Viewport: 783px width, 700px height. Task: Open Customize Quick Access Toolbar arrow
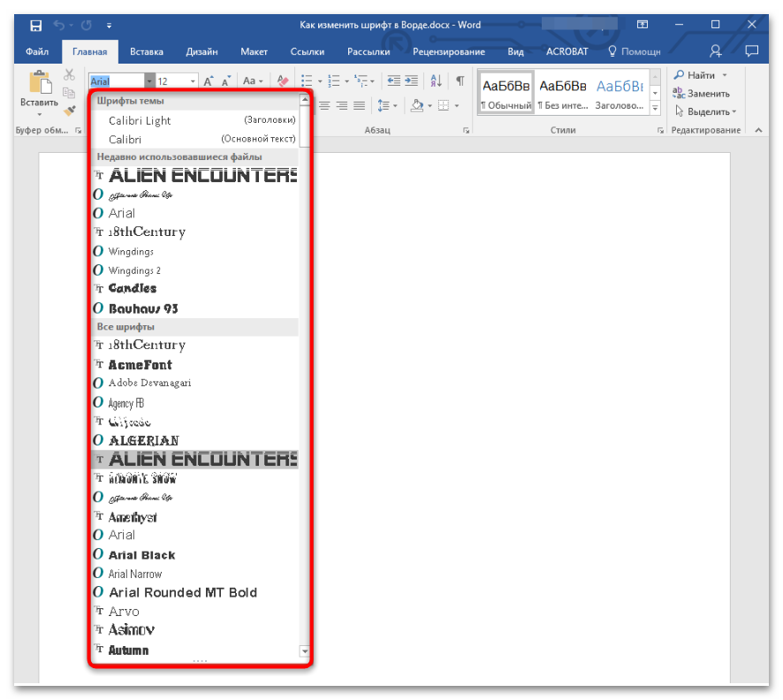click(x=109, y=26)
